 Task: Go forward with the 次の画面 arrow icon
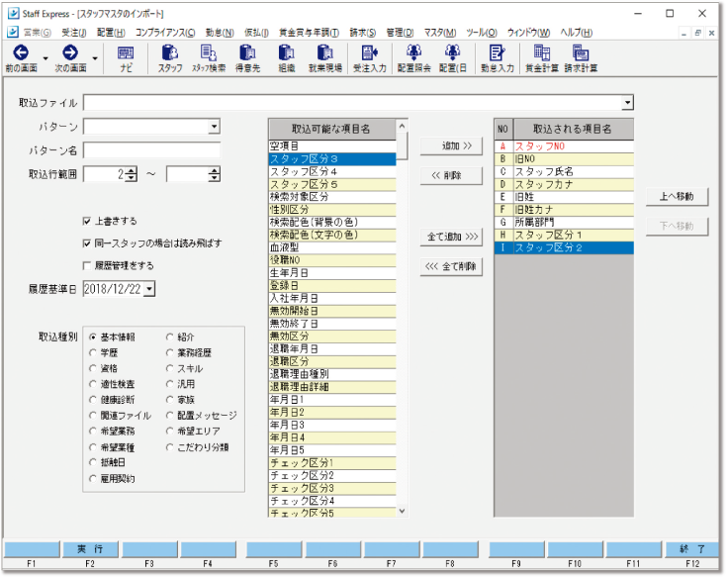70,52
